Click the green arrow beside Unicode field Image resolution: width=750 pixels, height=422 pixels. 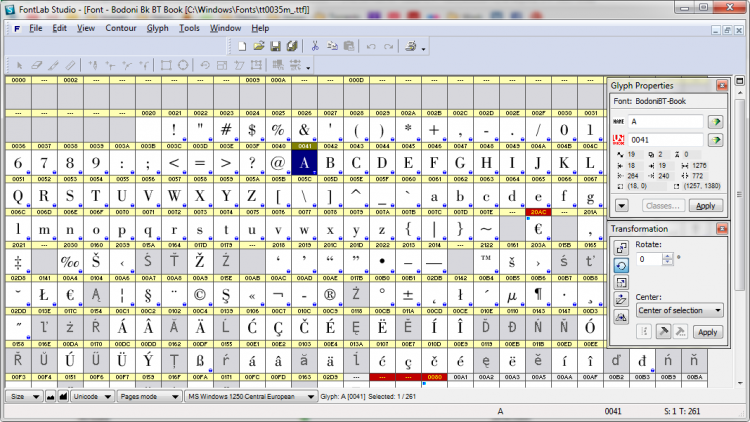[716, 140]
